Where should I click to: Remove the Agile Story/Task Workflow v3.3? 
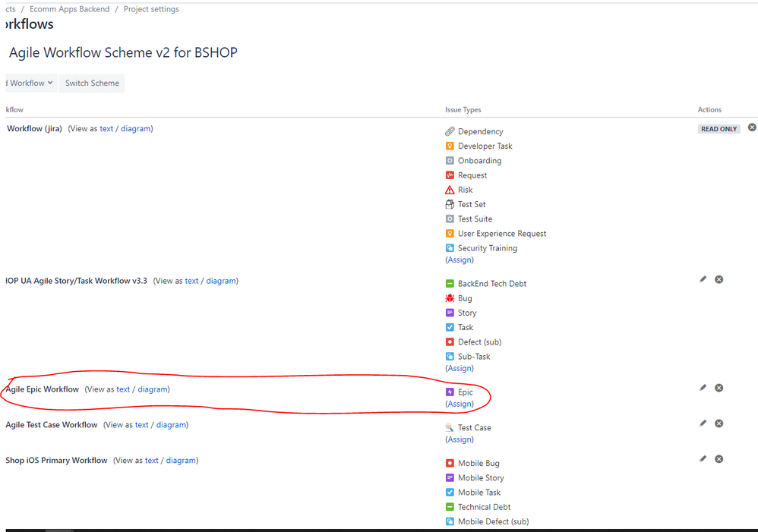pos(719,279)
